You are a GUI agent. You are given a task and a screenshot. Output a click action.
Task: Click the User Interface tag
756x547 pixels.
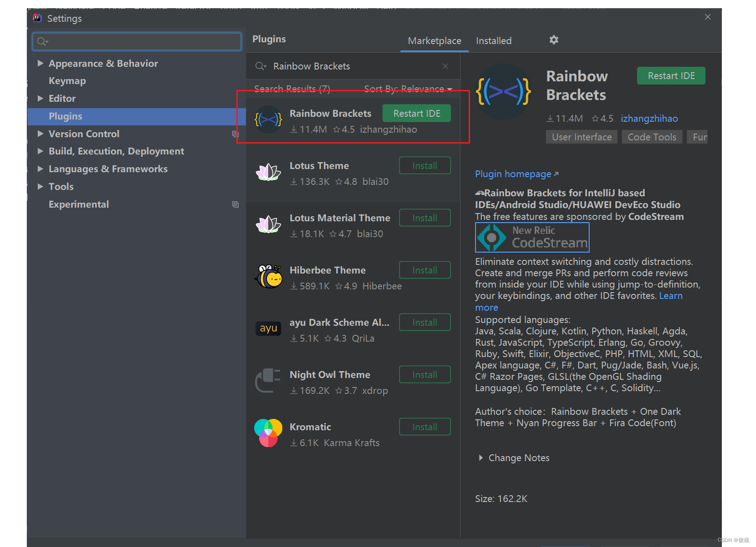581,137
